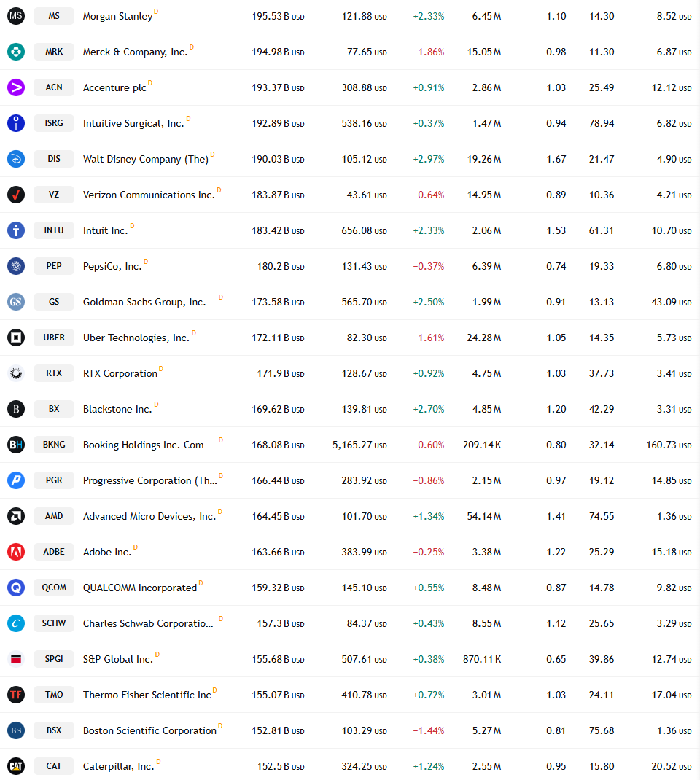Click Progressive market cap 166.44 B USD
The image size is (700, 780).
click(278, 481)
